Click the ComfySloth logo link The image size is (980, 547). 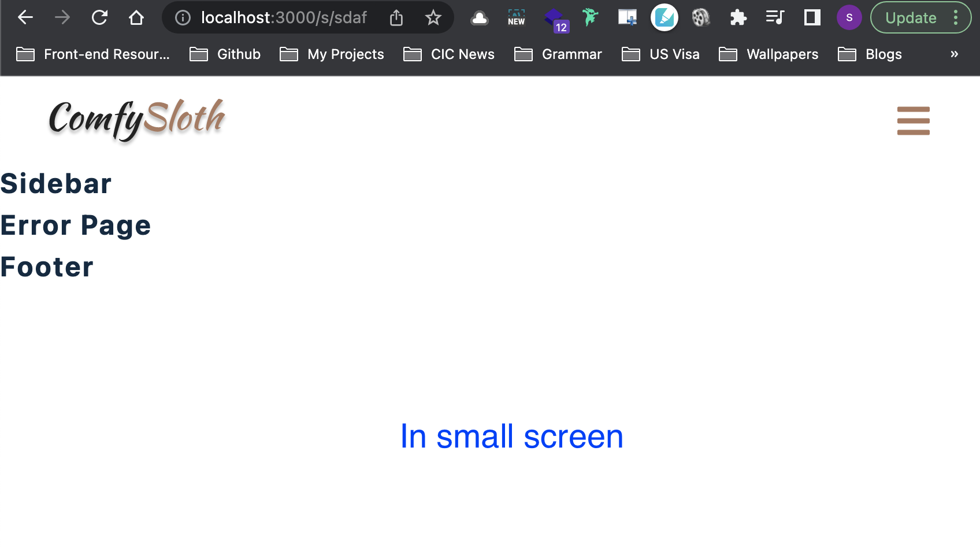click(137, 119)
